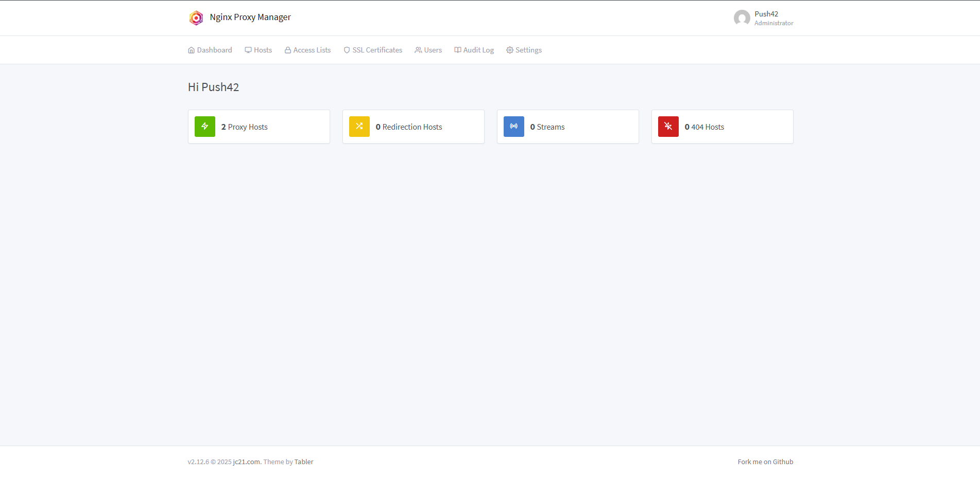The height and width of the screenshot is (477, 980).
Task: Click the blue Streams broadcast icon
Action: [513, 126]
